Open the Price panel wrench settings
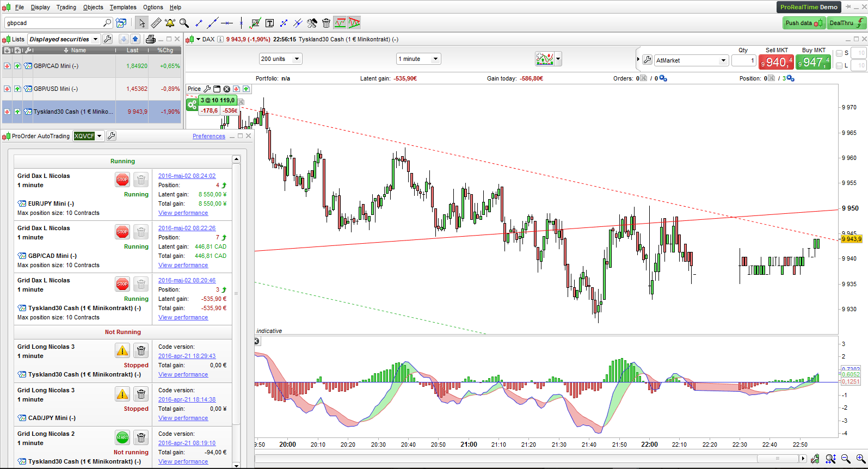868x469 pixels. 207,89
